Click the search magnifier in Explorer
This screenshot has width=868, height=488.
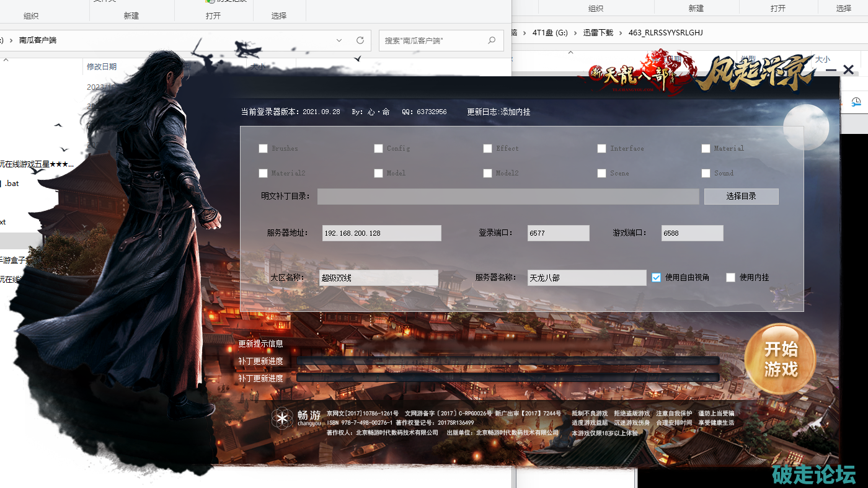coord(492,40)
